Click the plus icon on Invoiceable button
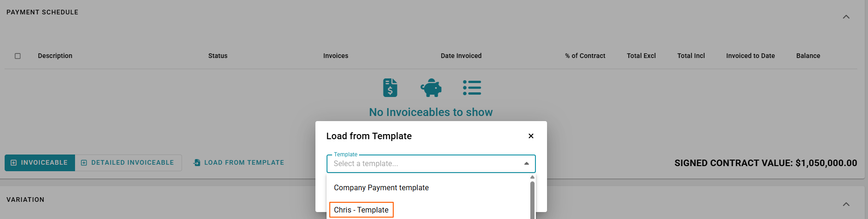 [13, 163]
